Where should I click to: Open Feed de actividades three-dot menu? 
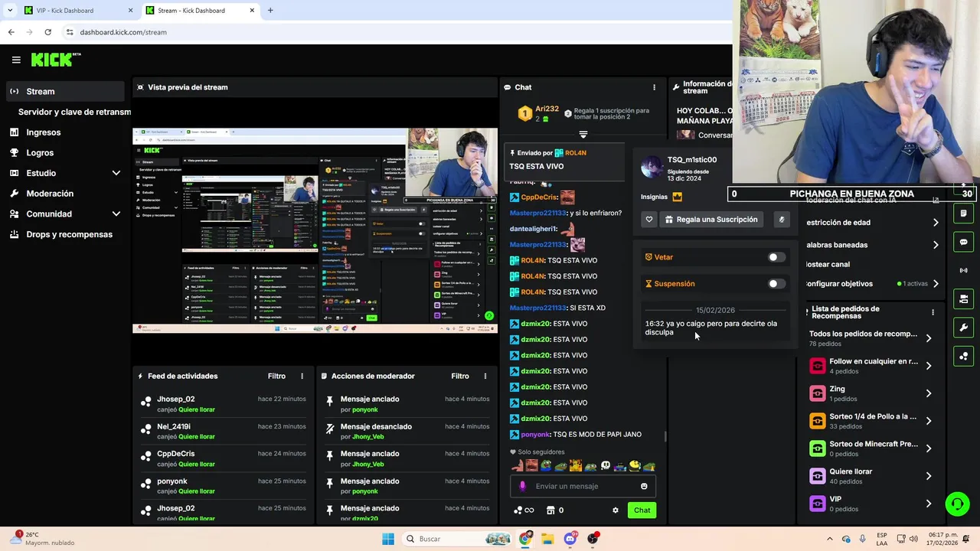pyautogui.click(x=302, y=377)
